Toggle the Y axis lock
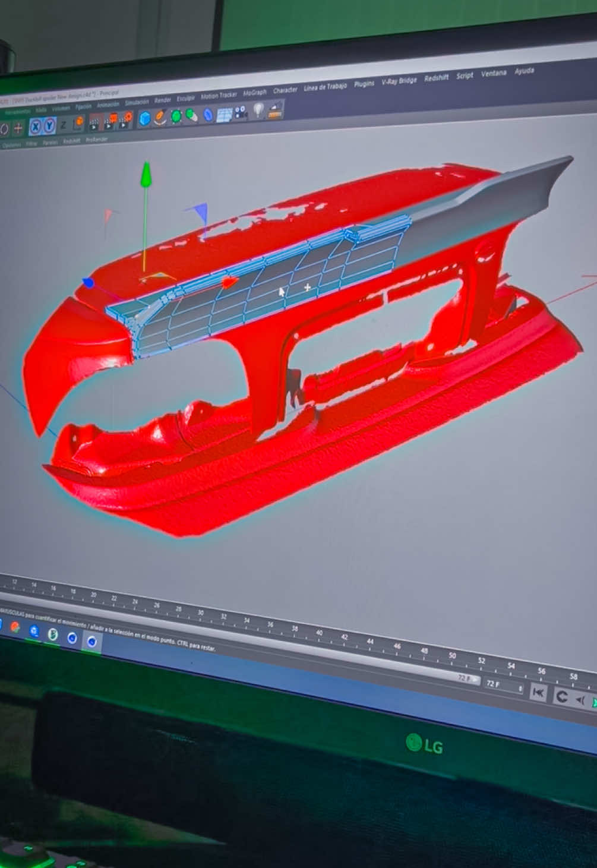The height and width of the screenshot is (868, 597). tap(50, 125)
